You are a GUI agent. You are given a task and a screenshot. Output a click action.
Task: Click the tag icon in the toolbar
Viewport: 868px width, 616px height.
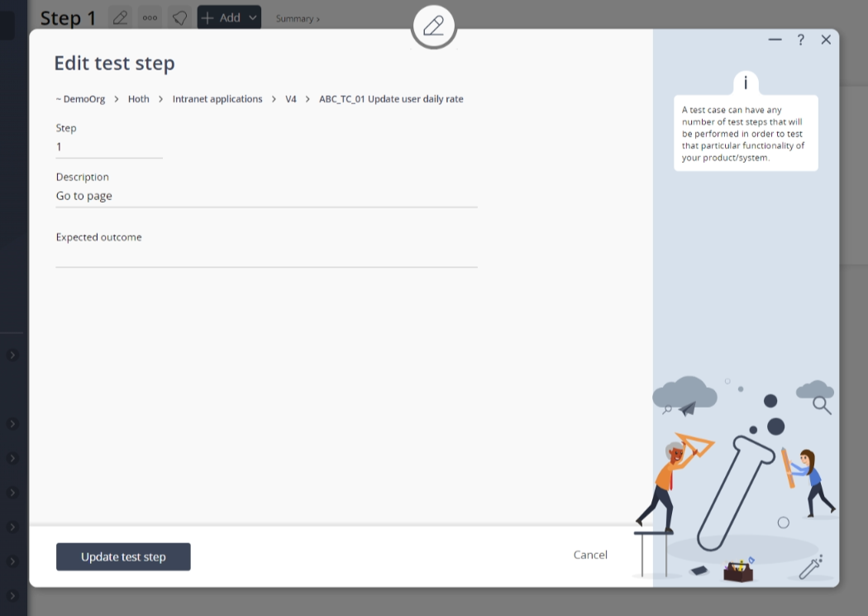[x=180, y=17]
